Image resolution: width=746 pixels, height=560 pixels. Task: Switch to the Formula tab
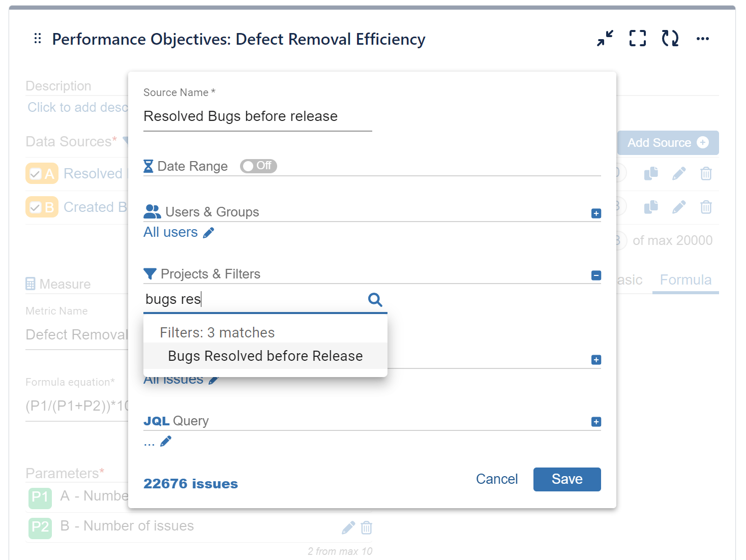685,279
